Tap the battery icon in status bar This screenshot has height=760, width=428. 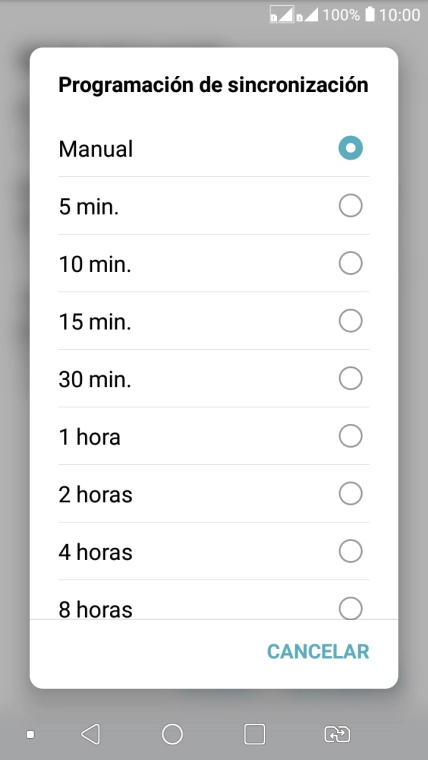pyautogui.click(x=370, y=14)
